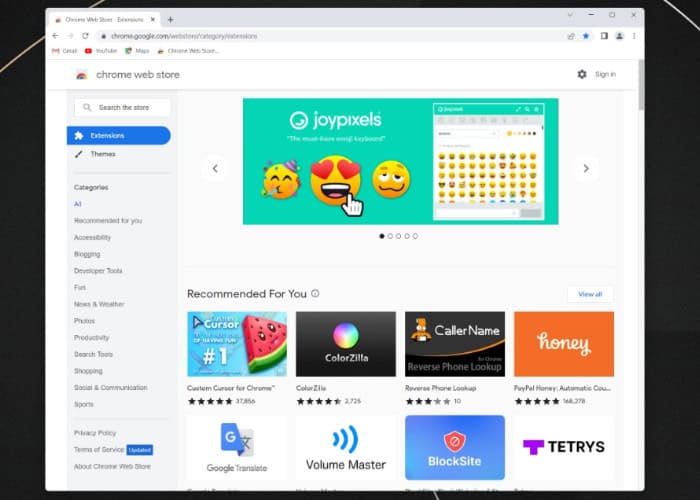
Task: Click the joypixels promo banner
Action: 400,161
